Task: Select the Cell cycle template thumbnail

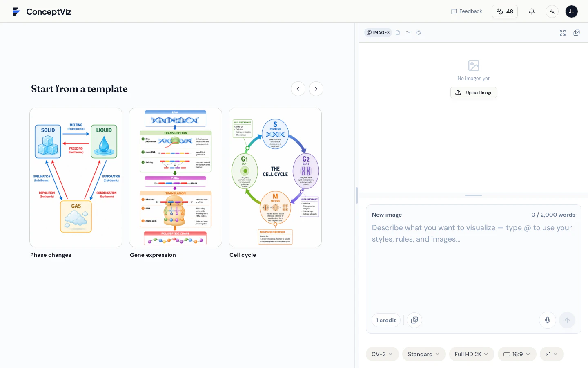Action: pos(275,177)
